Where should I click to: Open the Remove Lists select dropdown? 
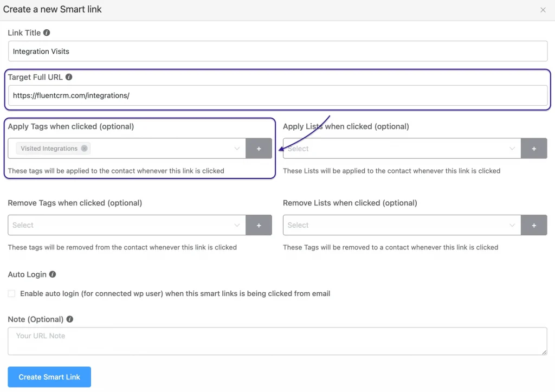(401, 225)
